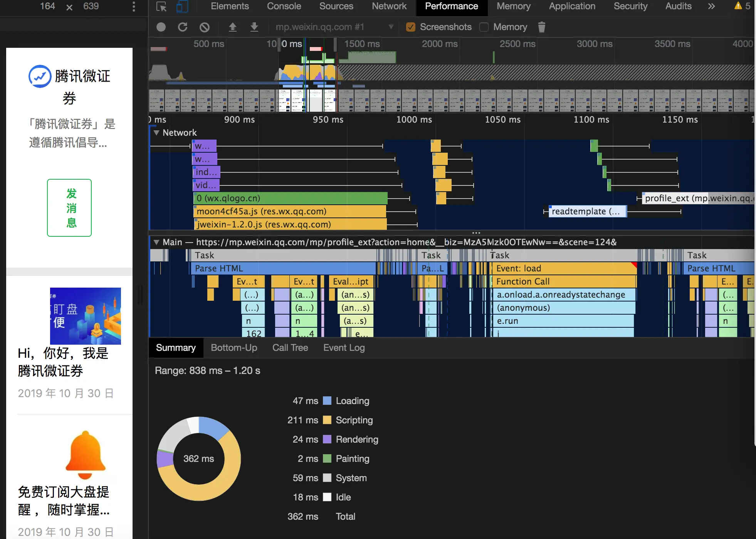Activate the inspect element picker icon
The width and height of the screenshot is (756, 539).
[161, 7]
